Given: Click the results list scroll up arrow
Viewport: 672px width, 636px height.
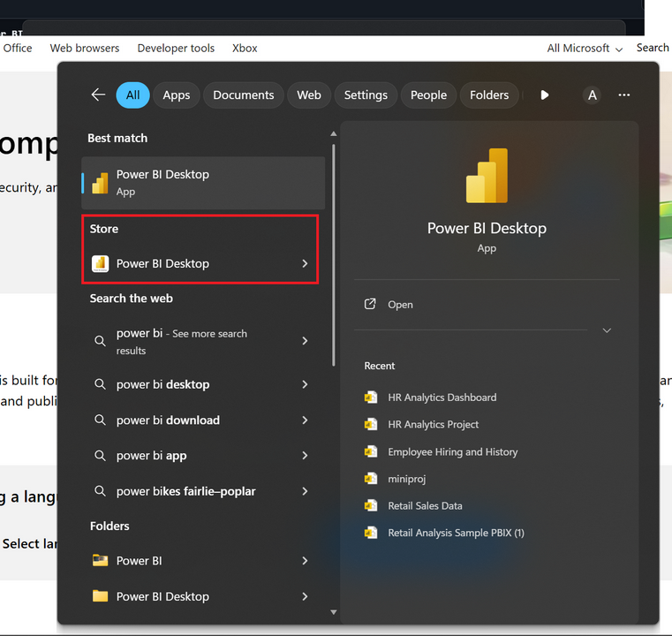Looking at the screenshot, I should pos(334,133).
